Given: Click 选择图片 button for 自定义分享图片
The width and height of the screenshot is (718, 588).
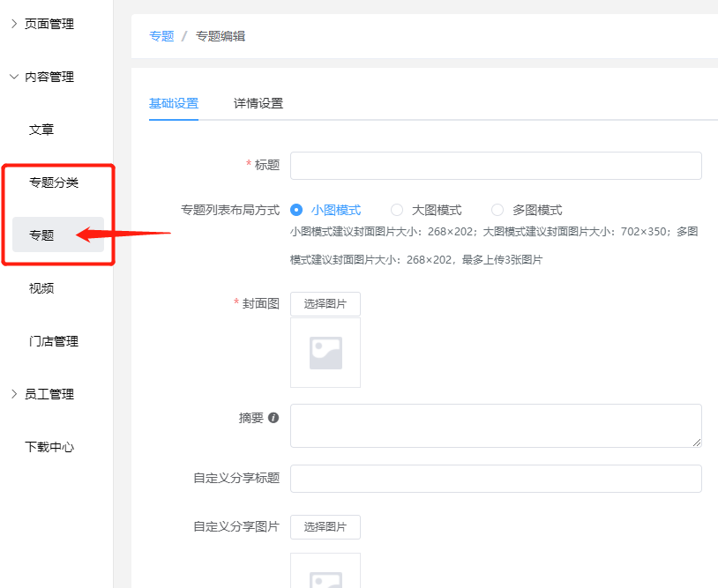Looking at the screenshot, I should pos(325,527).
